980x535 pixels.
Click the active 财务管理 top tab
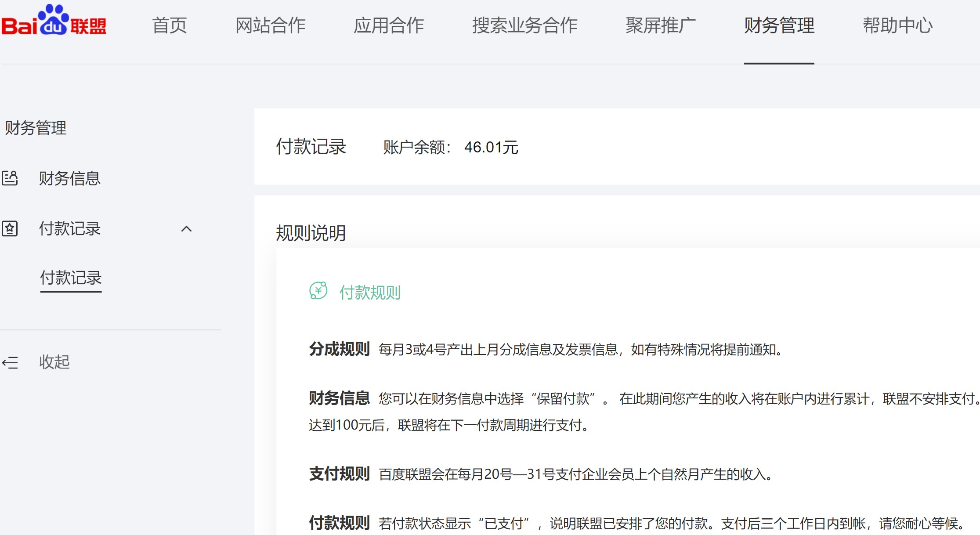(779, 25)
